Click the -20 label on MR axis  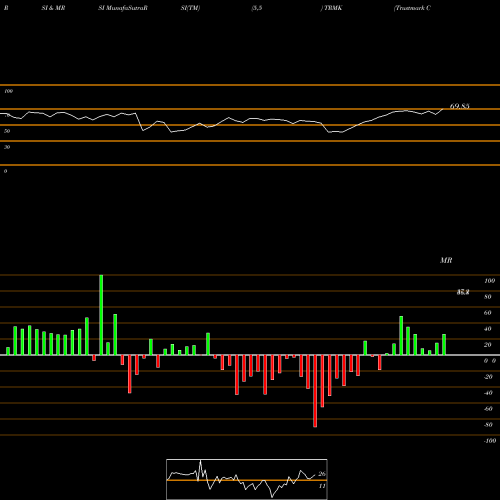click(488, 377)
